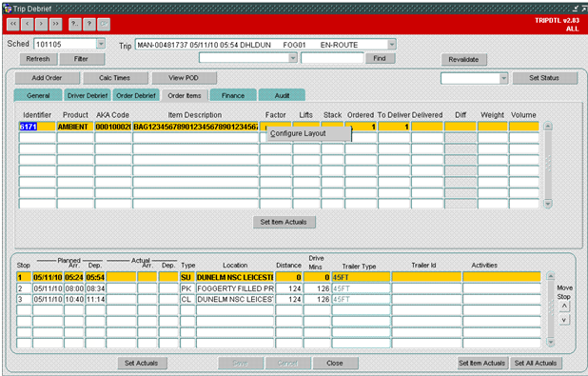Click the AMBIENT product cell
Image resolution: width=588 pixels, height=376 pixels.
[75, 127]
